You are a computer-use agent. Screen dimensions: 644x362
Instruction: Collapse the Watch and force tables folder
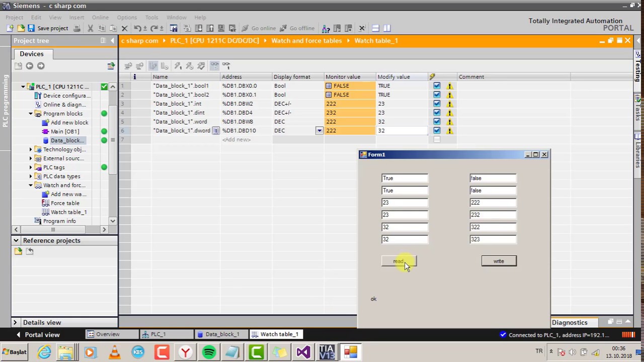30,186
